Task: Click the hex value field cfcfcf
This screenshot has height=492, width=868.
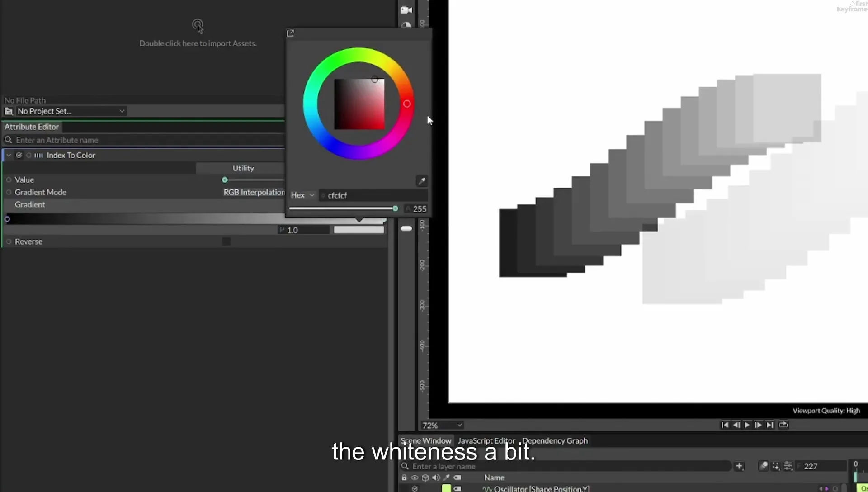Action: click(x=373, y=195)
